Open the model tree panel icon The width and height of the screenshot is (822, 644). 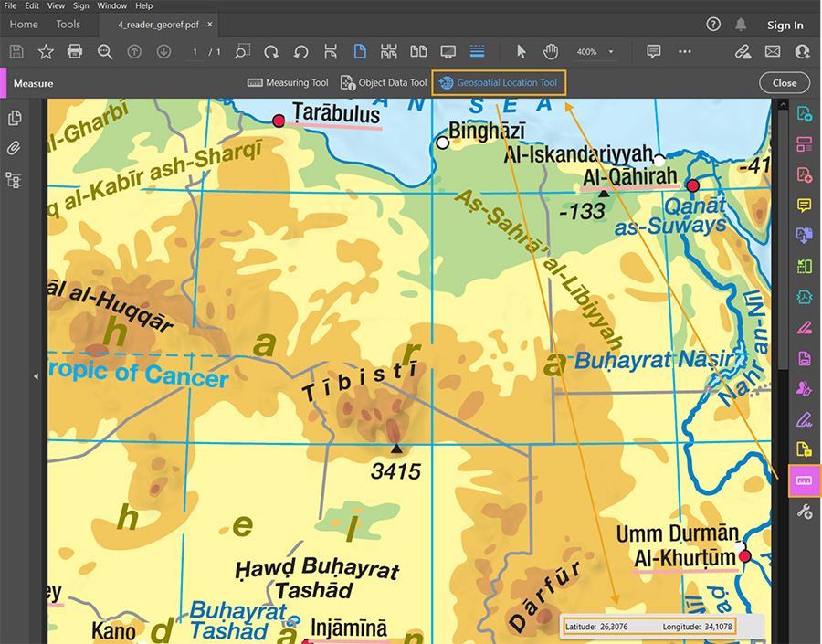point(14,180)
